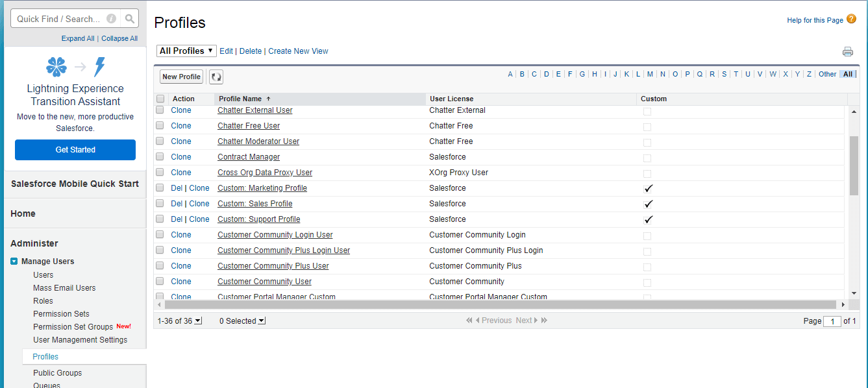Expand the 1-36 of 36 records dropdown
Image resolution: width=868 pixels, height=388 pixels.
tap(198, 321)
